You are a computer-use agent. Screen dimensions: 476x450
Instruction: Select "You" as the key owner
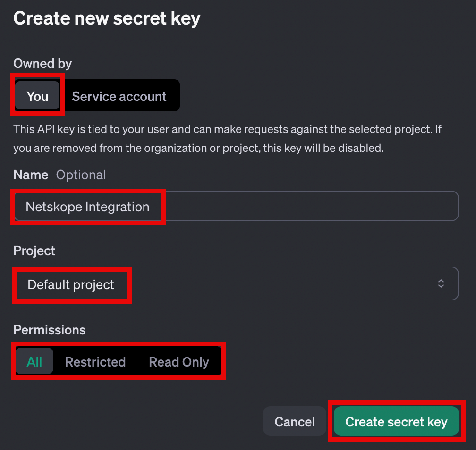pyautogui.click(x=37, y=96)
